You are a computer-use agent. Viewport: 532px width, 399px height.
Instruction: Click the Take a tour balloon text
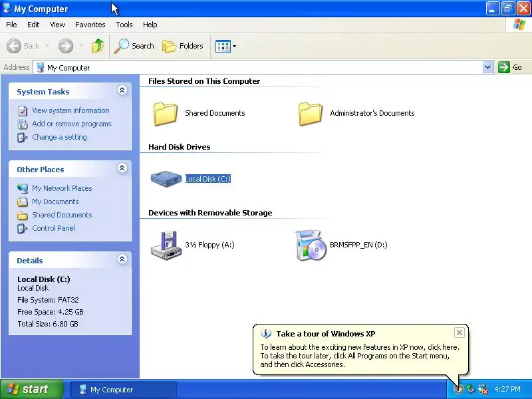tap(360, 356)
